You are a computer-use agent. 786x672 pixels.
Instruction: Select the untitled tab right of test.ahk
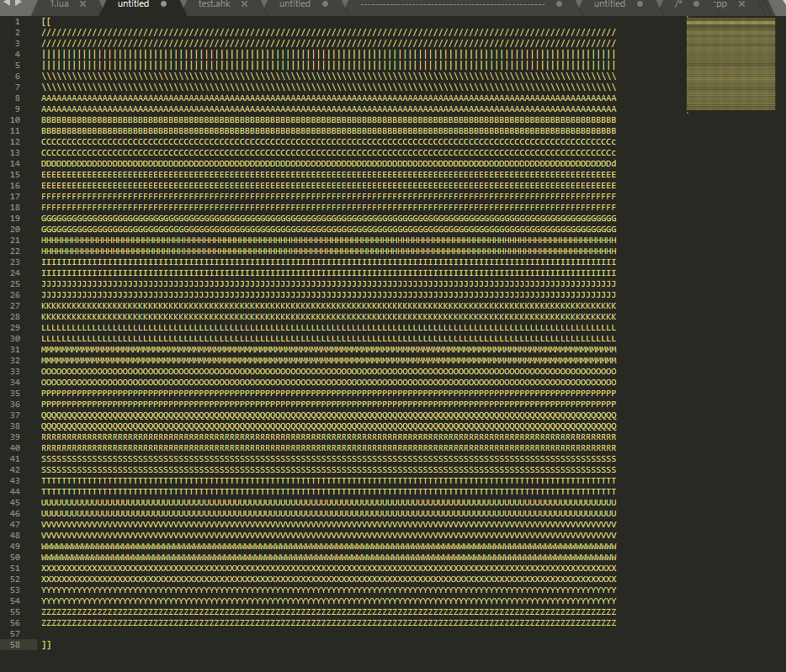[x=295, y=4]
